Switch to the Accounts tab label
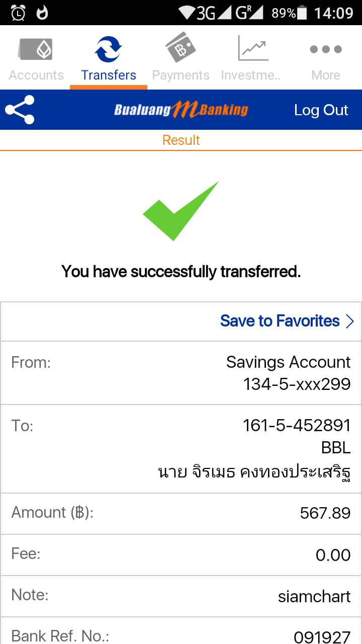This screenshot has height=644, width=362. 36,75
